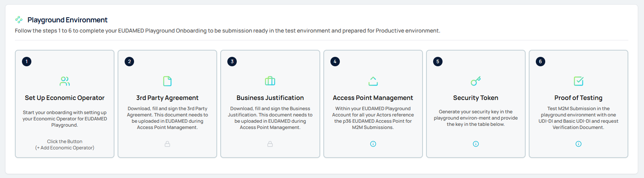This screenshot has width=644, height=178.
Task: Click the 'Start your onboarding' description
Action: pos(65,119)
